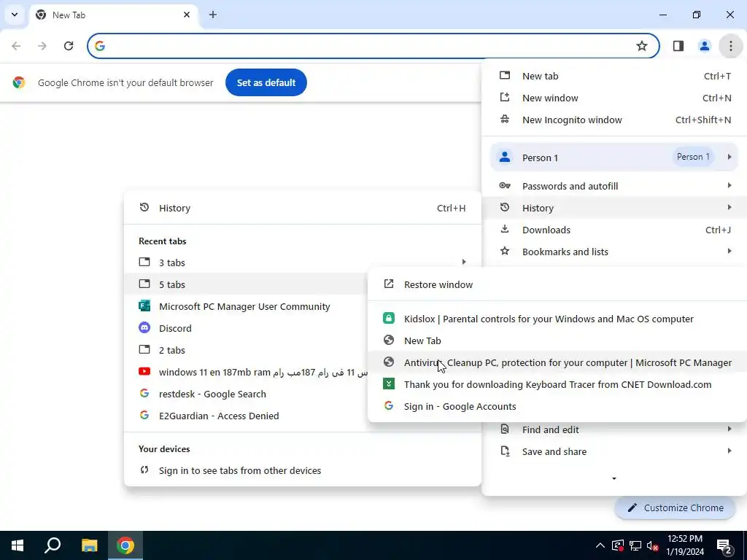The image size is (747, 560).
Task: Open the New Tab entry in submenu
Action: [x=557, y=341]
